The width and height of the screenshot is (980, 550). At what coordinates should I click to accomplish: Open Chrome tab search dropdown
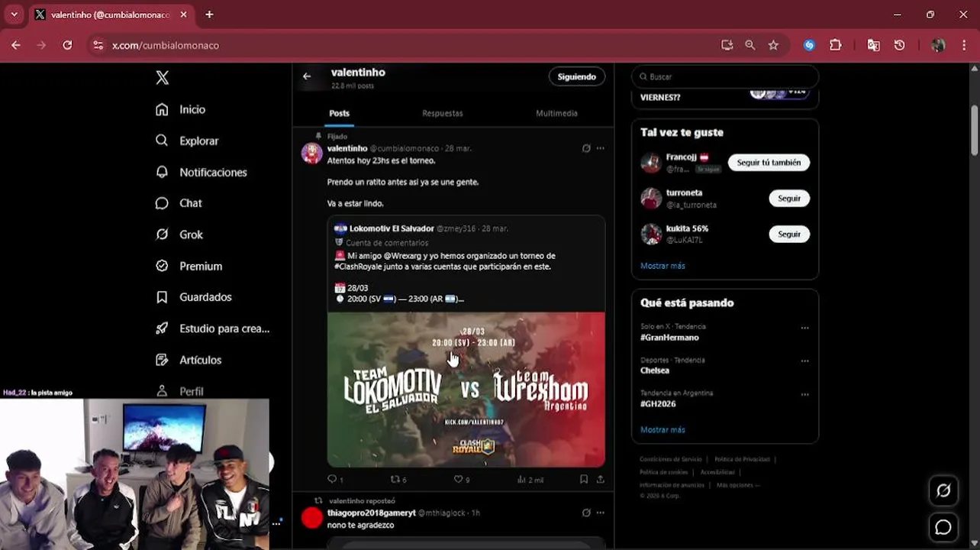[14, 15]
